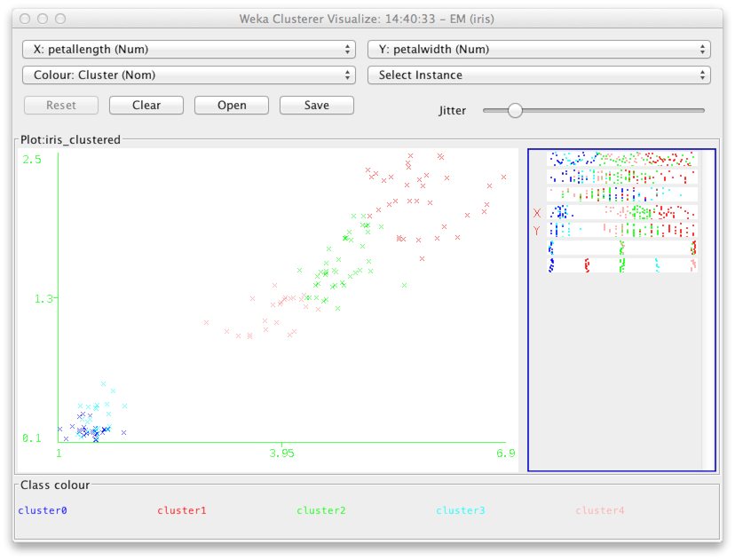Click the 6.9 x-axis maximum label
The height and width of the screenshot is (560, 735).
point(506,454)
